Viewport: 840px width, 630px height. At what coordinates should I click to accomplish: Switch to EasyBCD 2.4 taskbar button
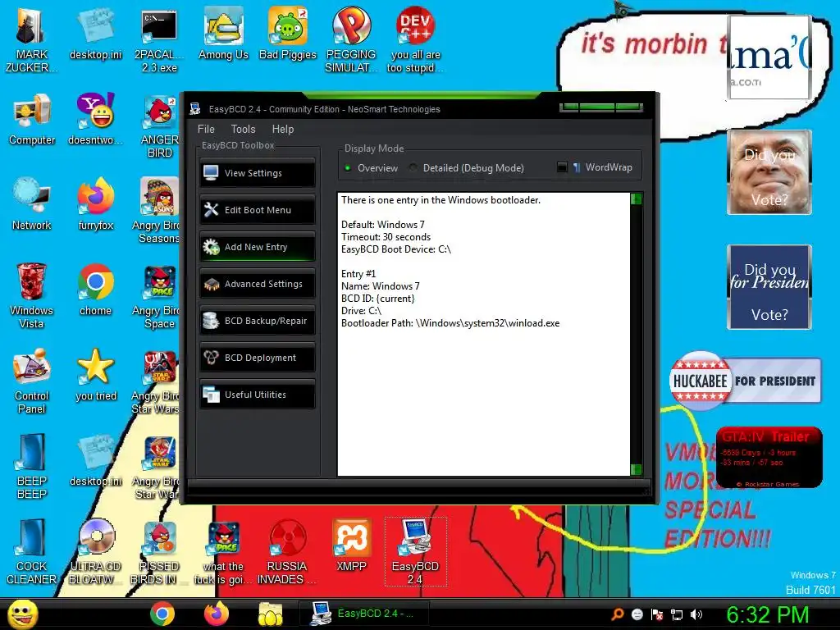coord(363,614)
